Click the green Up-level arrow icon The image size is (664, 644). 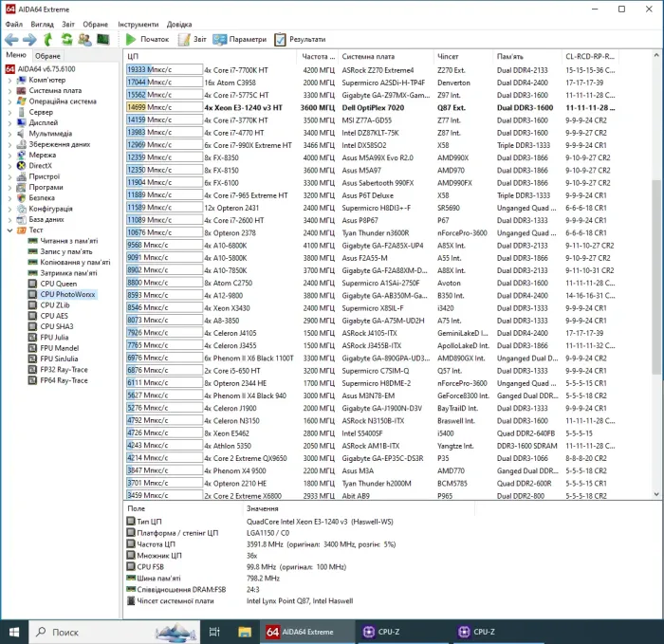48,40
